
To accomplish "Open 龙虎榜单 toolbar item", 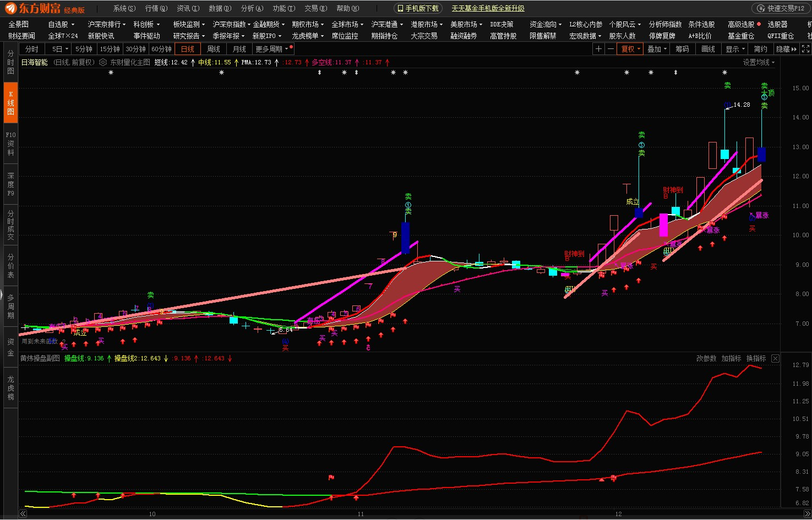I will tap(307, 36).
